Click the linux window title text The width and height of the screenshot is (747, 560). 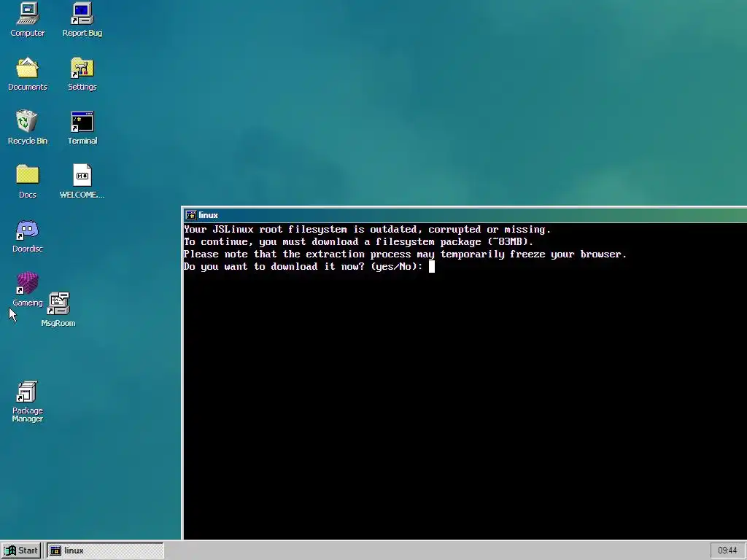(208, 215)
